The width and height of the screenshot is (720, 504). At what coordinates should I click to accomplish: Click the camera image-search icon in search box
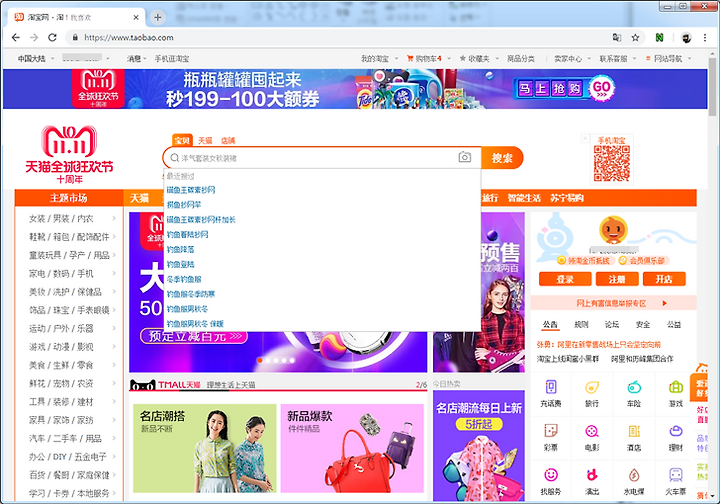[x=465, y=157]
